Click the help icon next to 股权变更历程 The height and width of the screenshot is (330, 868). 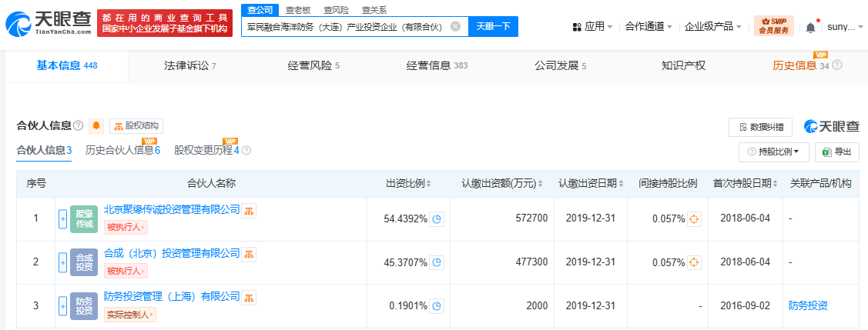click(246, 150)
